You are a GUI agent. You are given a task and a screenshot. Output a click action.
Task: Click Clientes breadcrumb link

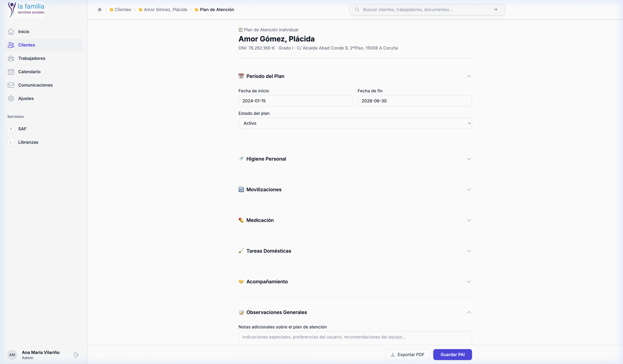coord(123,10)
